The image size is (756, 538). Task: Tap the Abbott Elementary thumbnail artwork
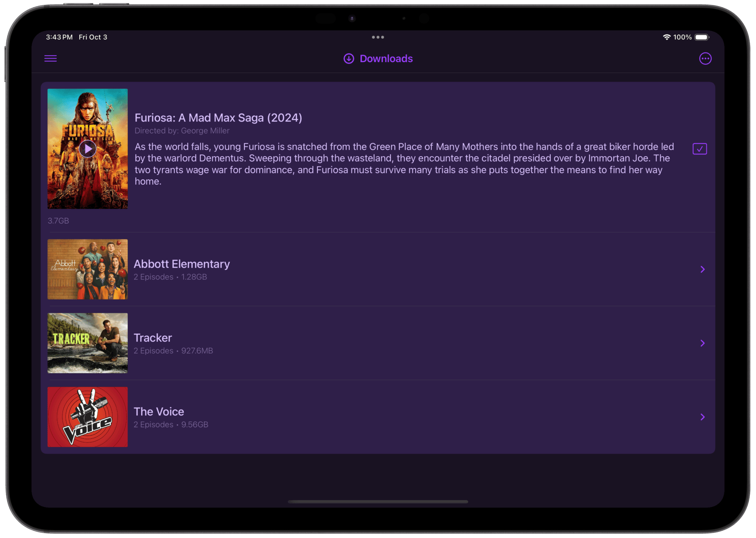click(x=87, y=269)
